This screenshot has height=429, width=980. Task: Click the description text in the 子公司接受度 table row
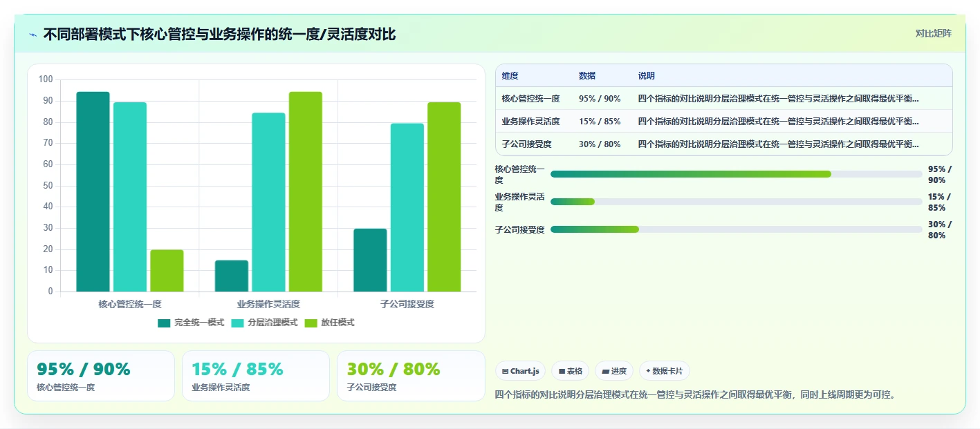(779, 144)
